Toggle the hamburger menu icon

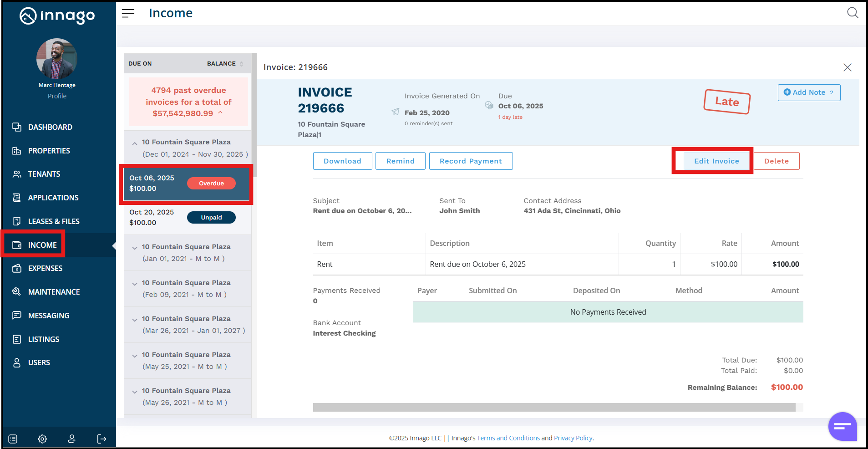(128, 13)
